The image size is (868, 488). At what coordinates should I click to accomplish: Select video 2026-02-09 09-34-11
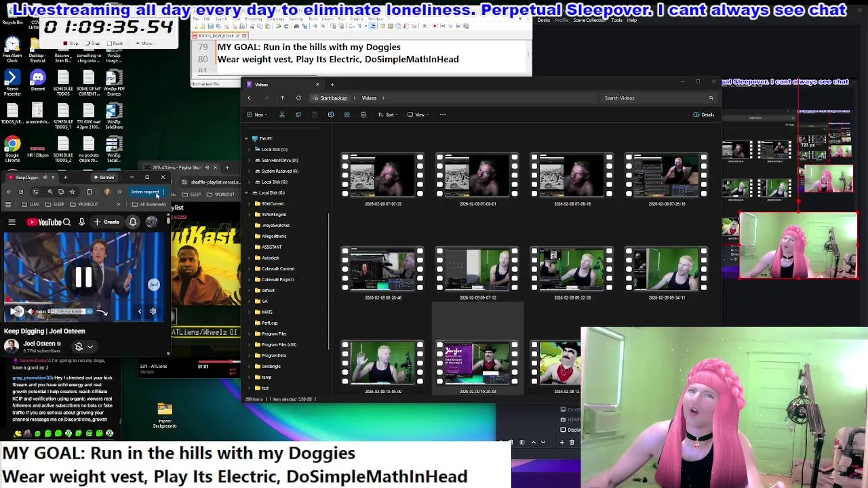666,274
